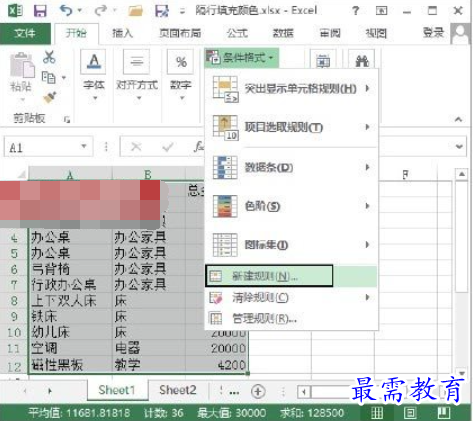This screenshot has width=473, height=421.
Task: Cancel formula bar entry with X
Action: point(136,147)
